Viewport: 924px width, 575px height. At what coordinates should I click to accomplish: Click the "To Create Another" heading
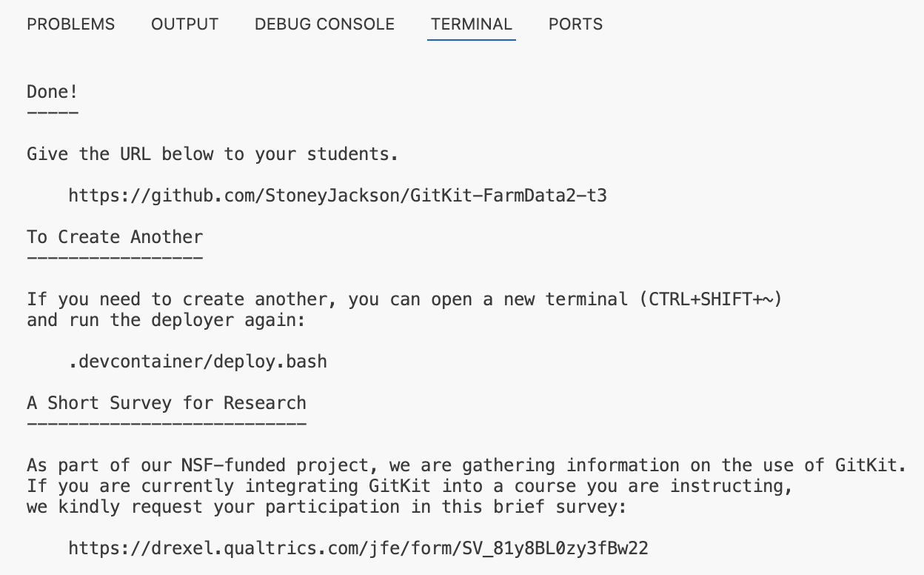pyautogui.click(x=115, y=238)
